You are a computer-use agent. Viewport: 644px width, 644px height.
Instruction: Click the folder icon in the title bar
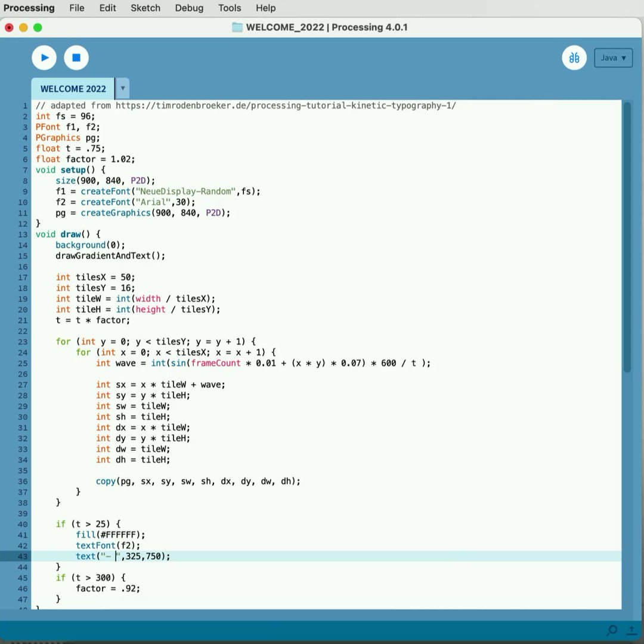click(x=237, y=27)
